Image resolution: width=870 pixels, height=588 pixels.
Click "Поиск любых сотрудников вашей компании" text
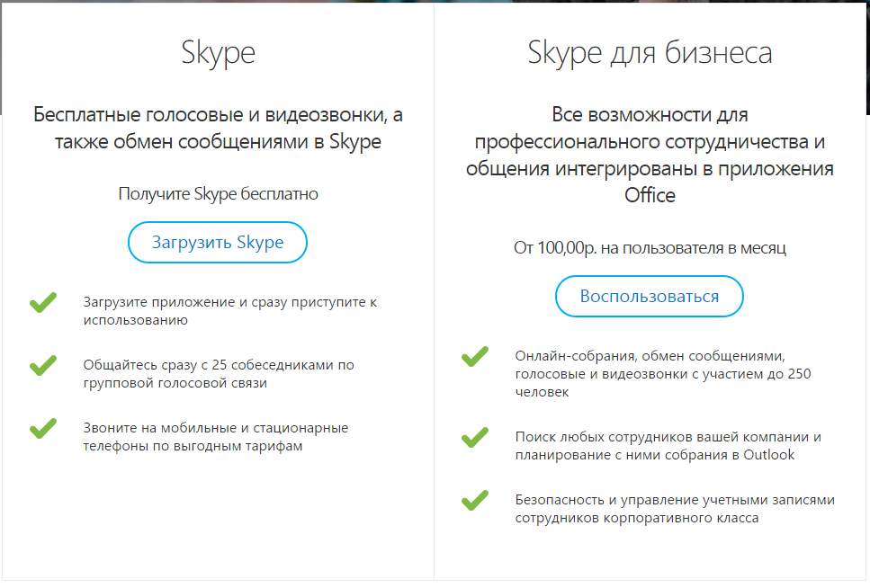click(x=668, y=445)
